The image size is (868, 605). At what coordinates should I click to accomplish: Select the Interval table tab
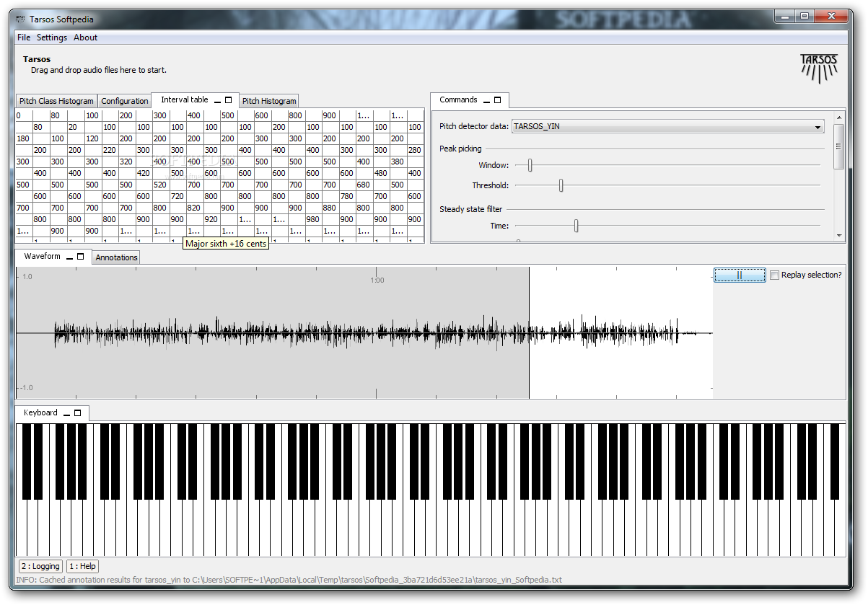pyautogui.click(x=184, y=100)
